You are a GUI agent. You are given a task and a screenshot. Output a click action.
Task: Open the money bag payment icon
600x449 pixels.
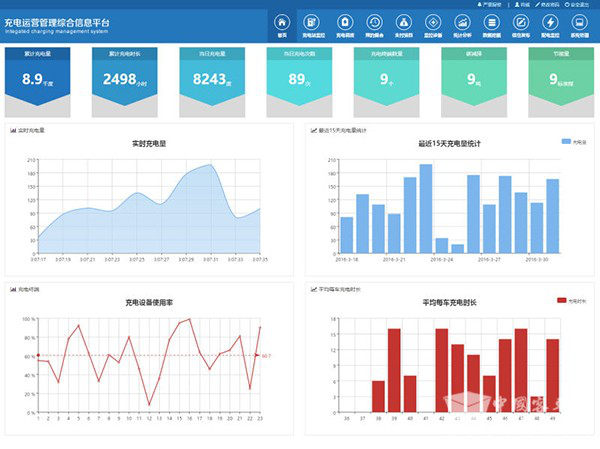click(x=403, y=23)
